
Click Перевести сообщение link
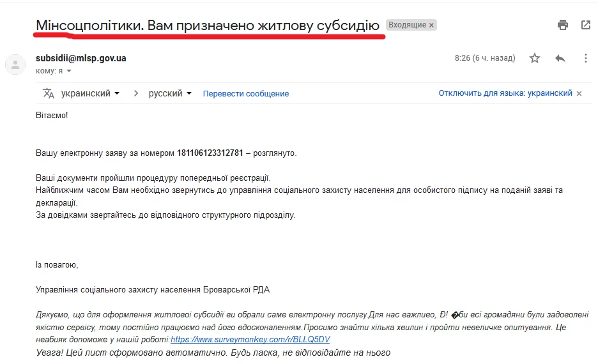click(246, 93)
